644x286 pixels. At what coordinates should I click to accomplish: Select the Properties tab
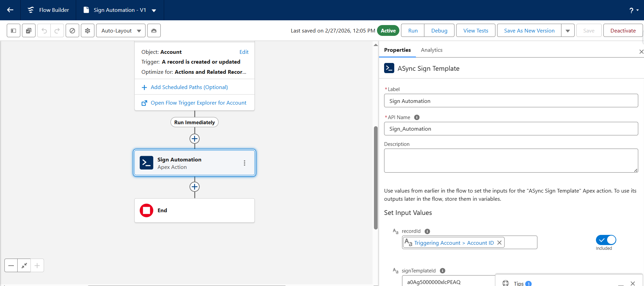[397, 50]
